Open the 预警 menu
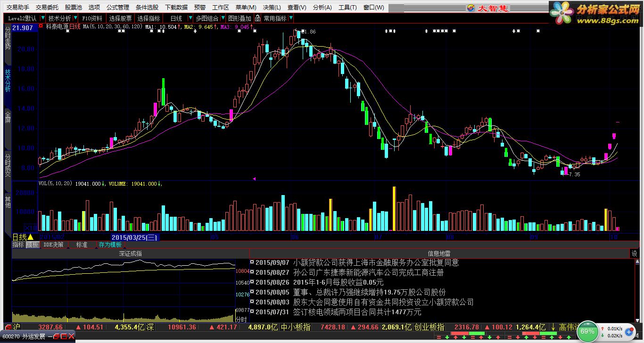 pyautogui.click(x=200, y=8)
